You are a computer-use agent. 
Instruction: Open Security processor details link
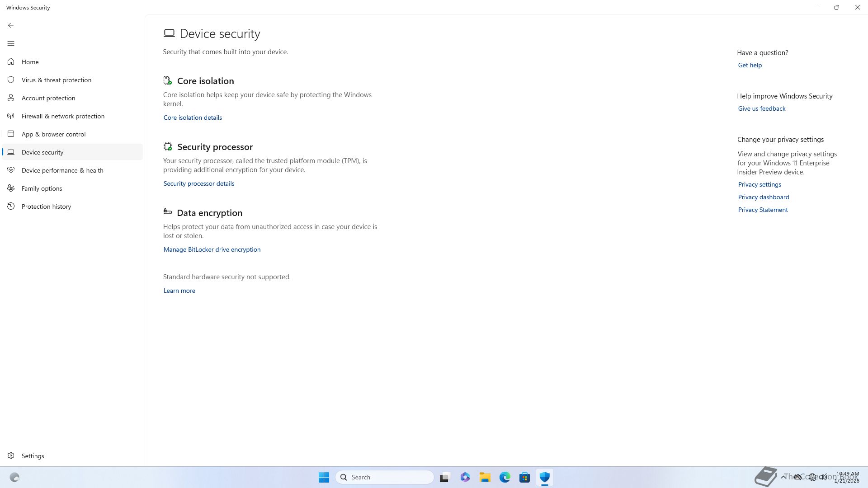click(199, 183)
